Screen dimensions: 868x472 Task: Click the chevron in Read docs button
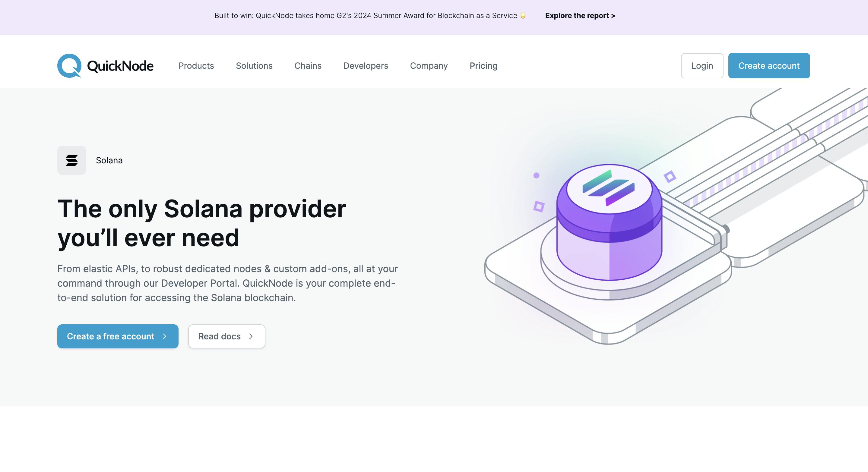(251, 336)
